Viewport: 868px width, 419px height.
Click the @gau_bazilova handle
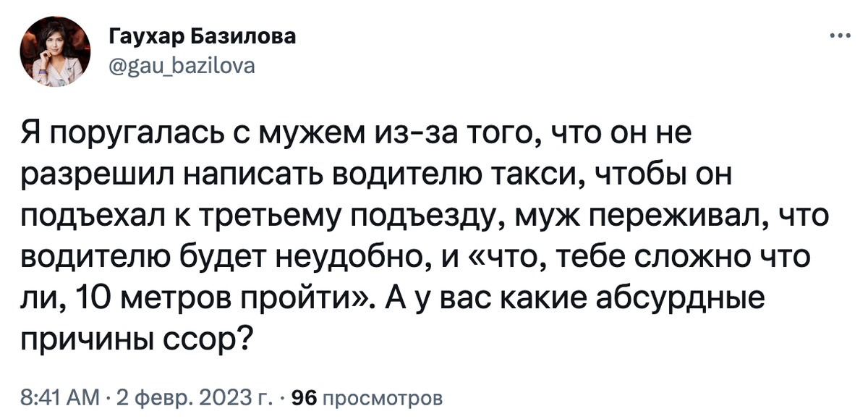pyautogui.click(x=182, y=67)
